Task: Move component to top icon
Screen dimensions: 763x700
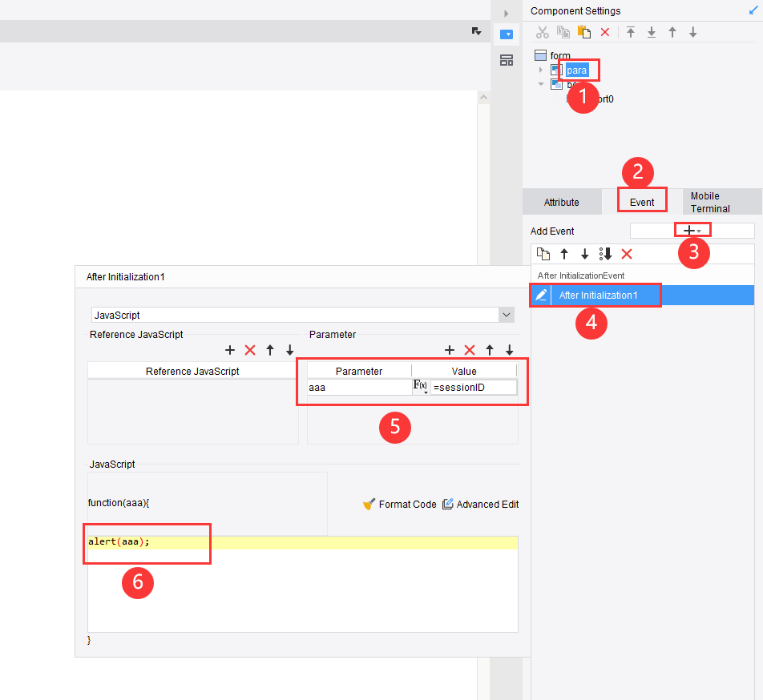Action: click(x=631, y=32)
